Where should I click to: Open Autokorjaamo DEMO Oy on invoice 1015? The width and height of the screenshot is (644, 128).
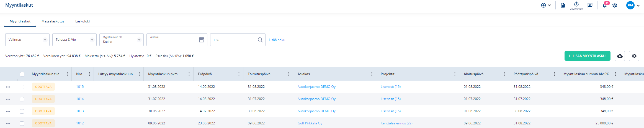[x=316, y=87]
